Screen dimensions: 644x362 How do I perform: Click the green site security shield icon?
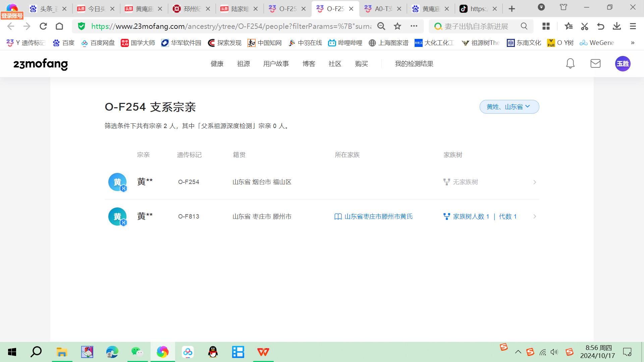coord(82,26)
